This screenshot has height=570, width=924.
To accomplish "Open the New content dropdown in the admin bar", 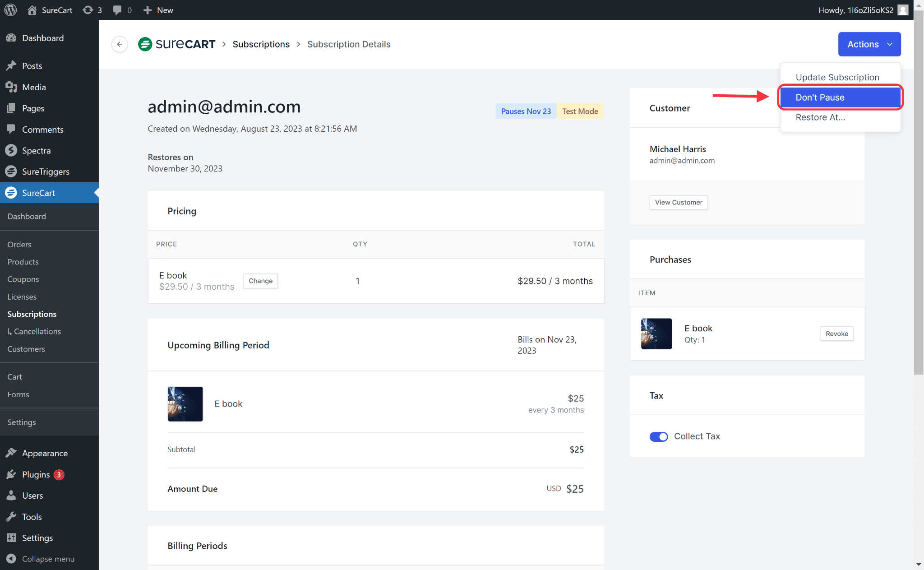I will click(x=158, y=10).
